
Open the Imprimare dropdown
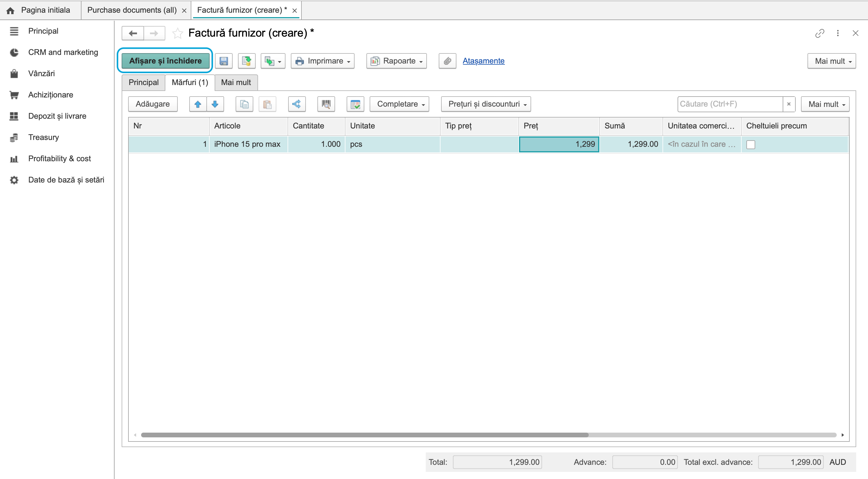click(x=322, y=61)
